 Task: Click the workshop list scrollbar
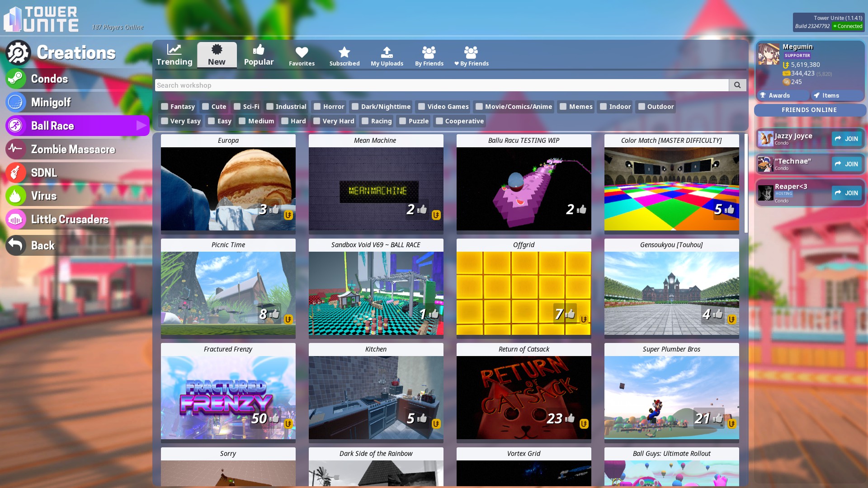click(746, 183)
